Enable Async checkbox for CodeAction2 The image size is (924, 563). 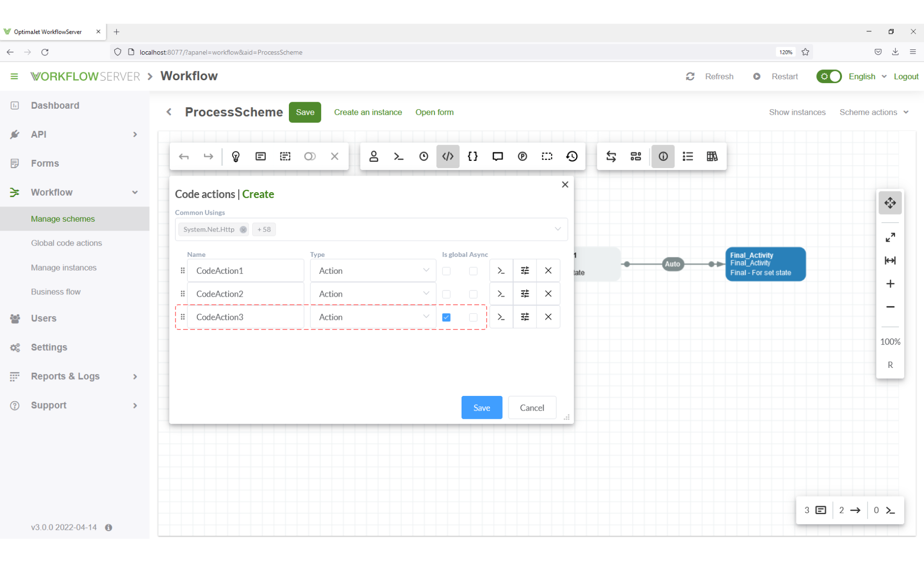click(473, 294)
